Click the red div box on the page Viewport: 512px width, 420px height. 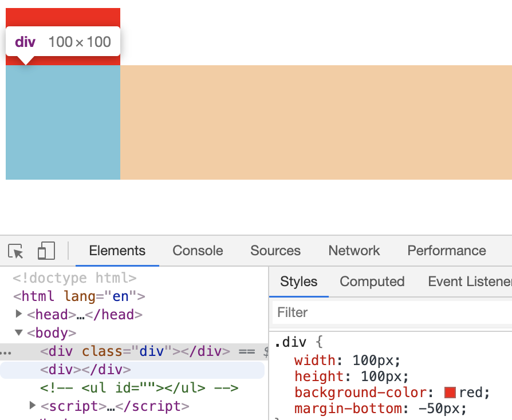tap(63, 17)
